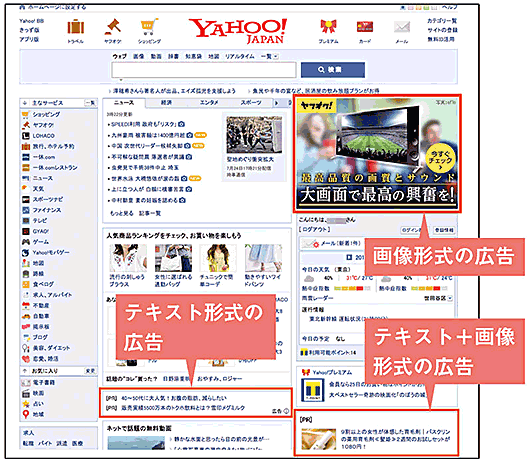Open 路線 transit in the sidebar
The image size is (529, 468).
point(38,274)
